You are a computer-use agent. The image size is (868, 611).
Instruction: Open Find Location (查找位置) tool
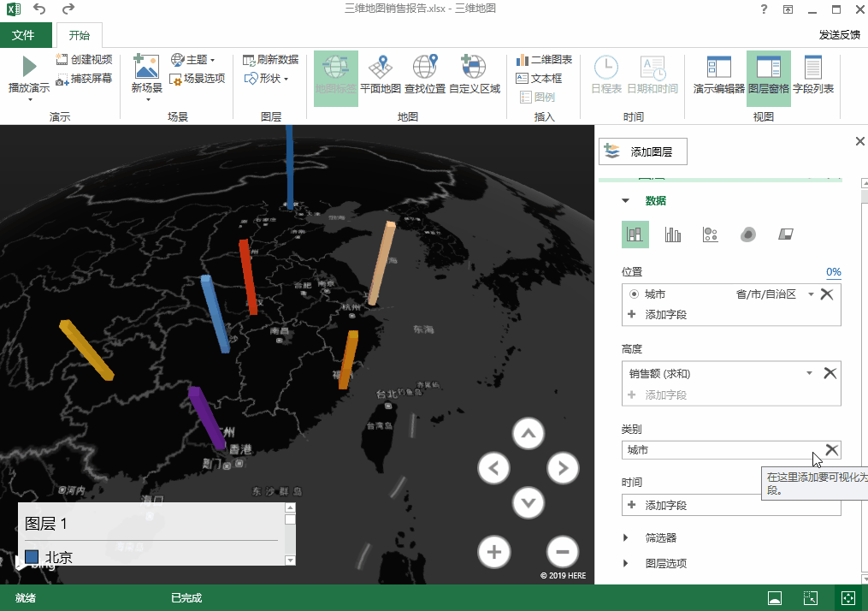[425, 75]
